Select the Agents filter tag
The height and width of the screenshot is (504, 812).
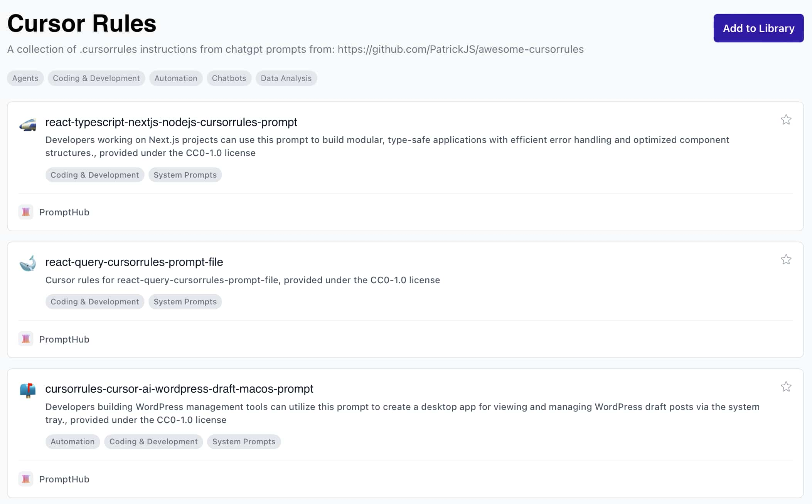24,78
